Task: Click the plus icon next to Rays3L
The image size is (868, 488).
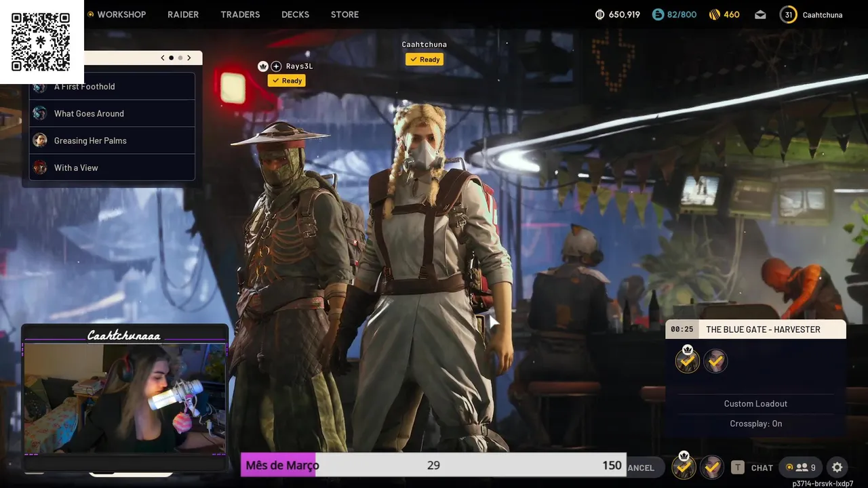Action: [x=276, y=66]
